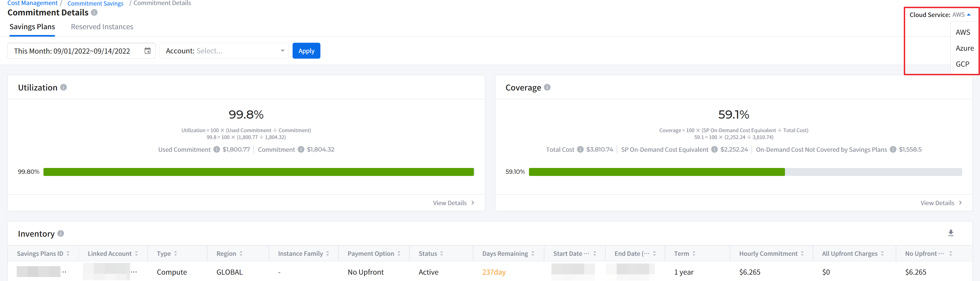Choose Azure from the Cloud Service list
This screenshot has width=980, height=281.
964,48
